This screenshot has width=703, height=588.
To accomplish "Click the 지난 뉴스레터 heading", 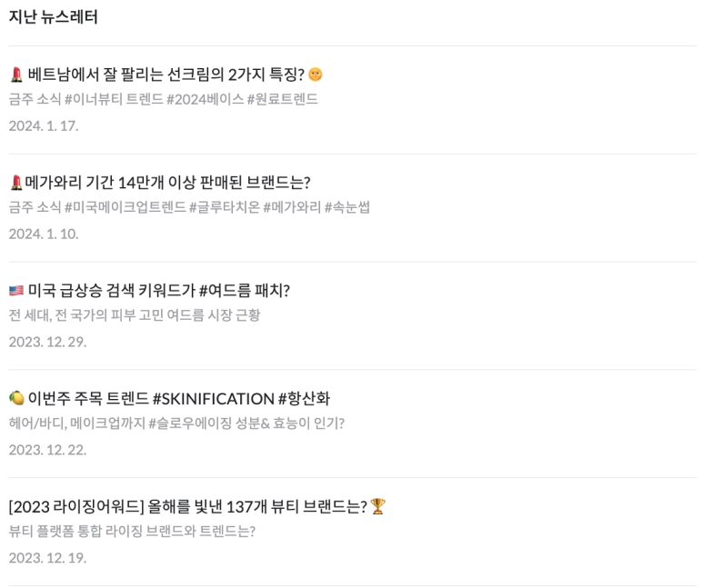I will (x=54, y=17).
